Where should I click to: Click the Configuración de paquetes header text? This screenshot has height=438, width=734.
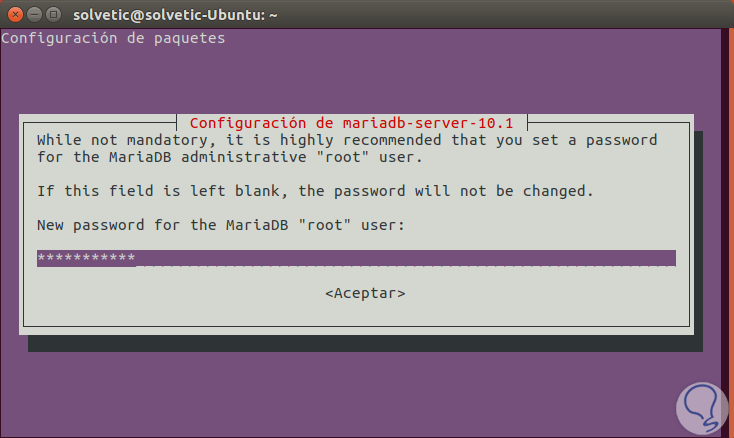tap(113, 38)
